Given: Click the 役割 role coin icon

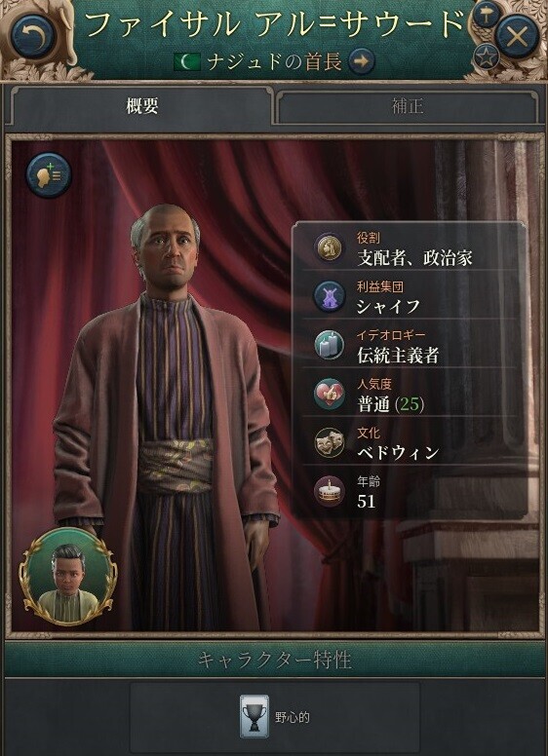Looking at the screenshot, I should [329, 248].
